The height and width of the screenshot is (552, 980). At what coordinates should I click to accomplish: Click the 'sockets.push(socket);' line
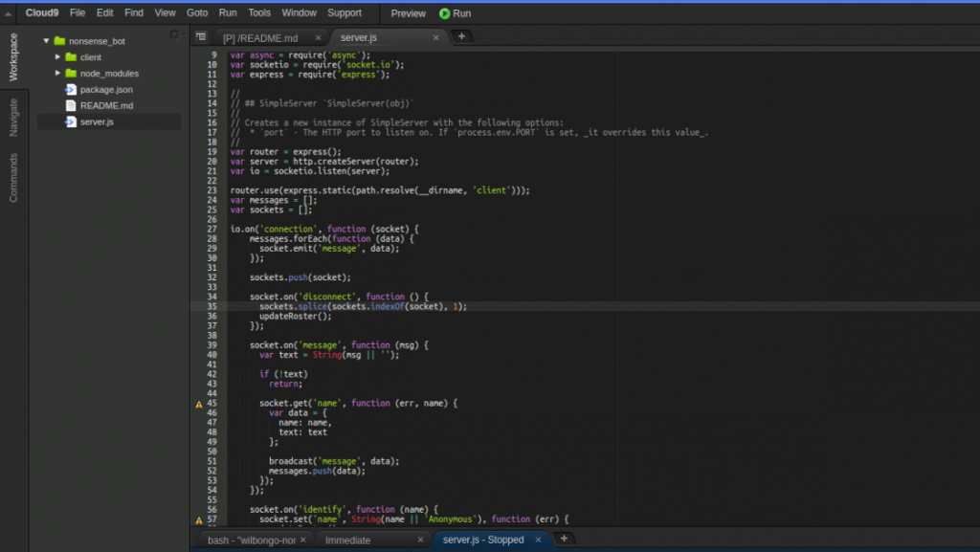click(300, 277)
